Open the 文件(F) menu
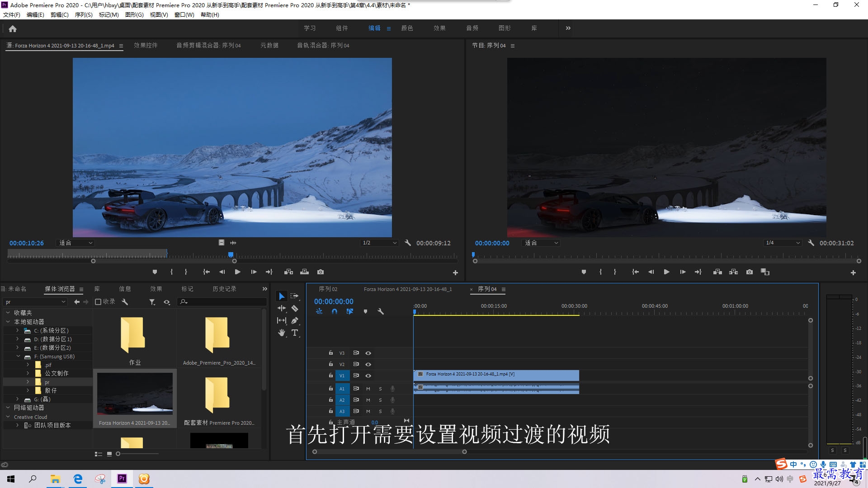This screenshot has height=488, width=868. tap(12, 14)
